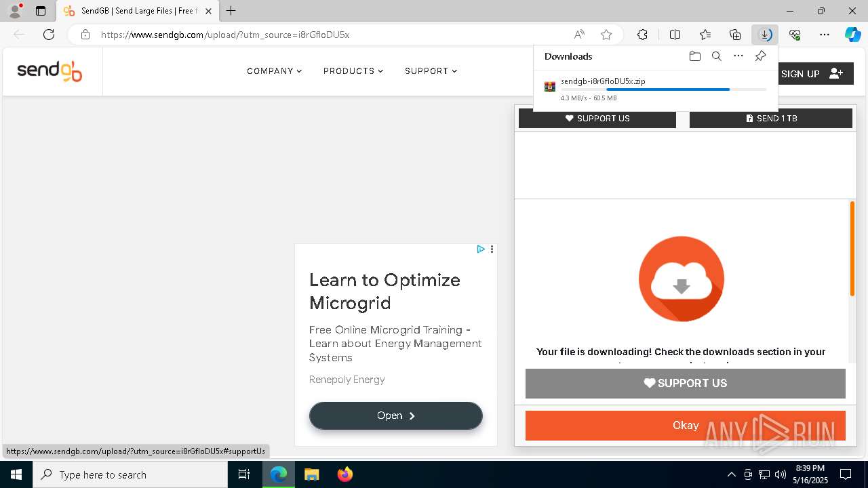The height and width of the screenshot is (488, 868).
Task: Open the clock and date flyout
Action: point(810,474)
